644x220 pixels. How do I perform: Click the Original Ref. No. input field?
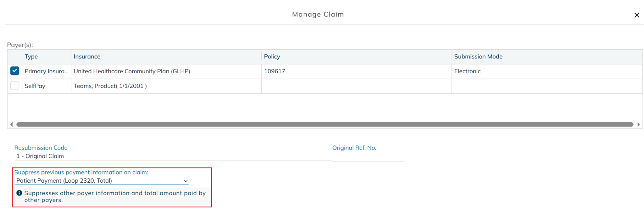pos(368,157)
